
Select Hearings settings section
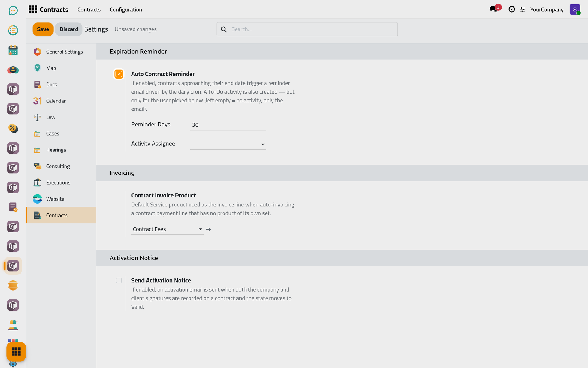[61, 150]
